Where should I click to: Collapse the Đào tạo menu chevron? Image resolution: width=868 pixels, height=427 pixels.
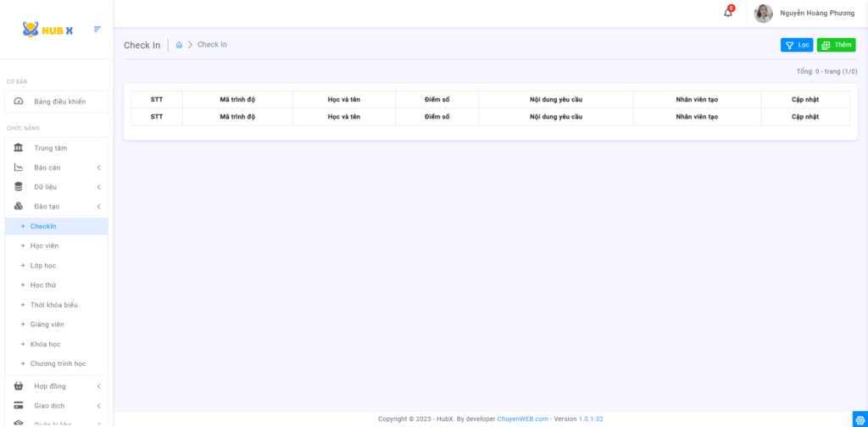[x=98, y=207]
